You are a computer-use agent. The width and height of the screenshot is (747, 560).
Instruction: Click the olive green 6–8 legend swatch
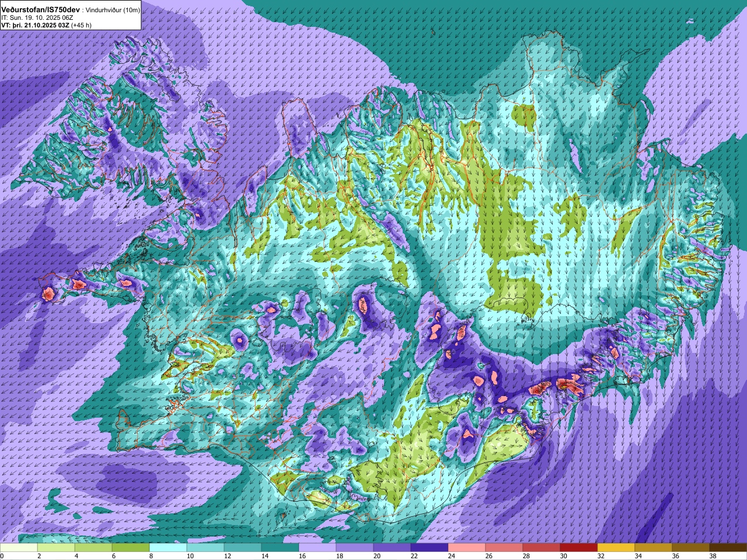pyautogui.click(x=131, y=548)
